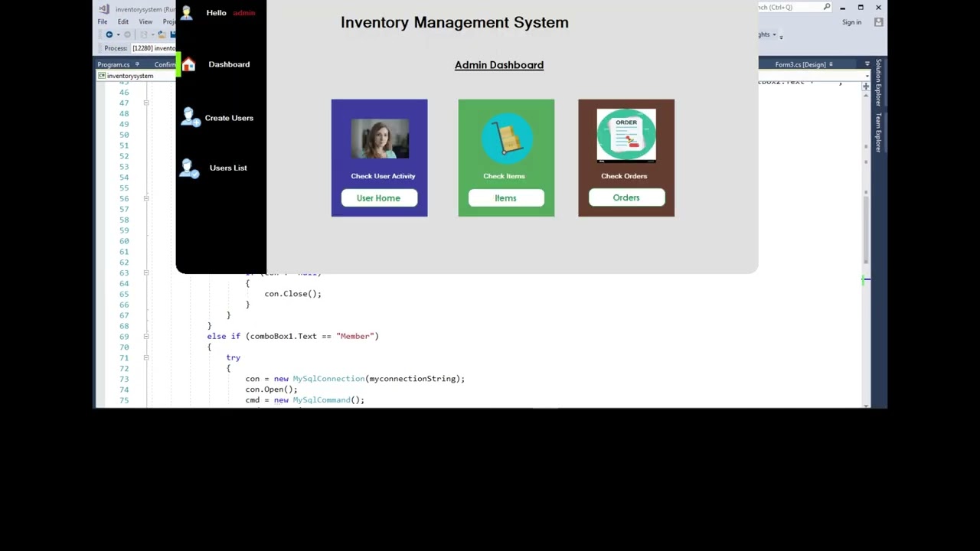Open the Navigate Backward history dropdown

point(117,34)
